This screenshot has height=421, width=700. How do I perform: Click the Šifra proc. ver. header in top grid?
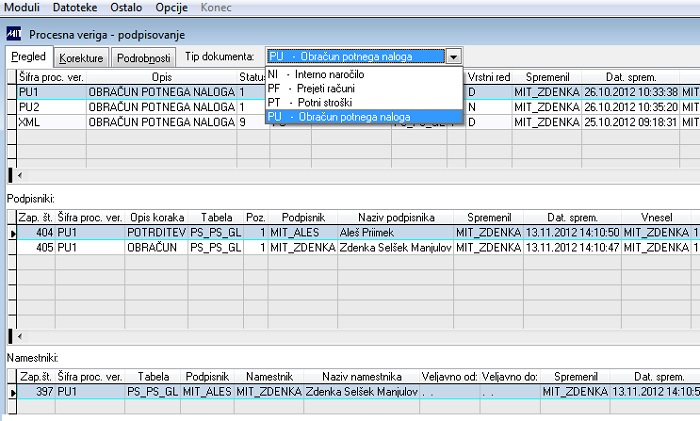pyautogui.click(x=51, y=77)
